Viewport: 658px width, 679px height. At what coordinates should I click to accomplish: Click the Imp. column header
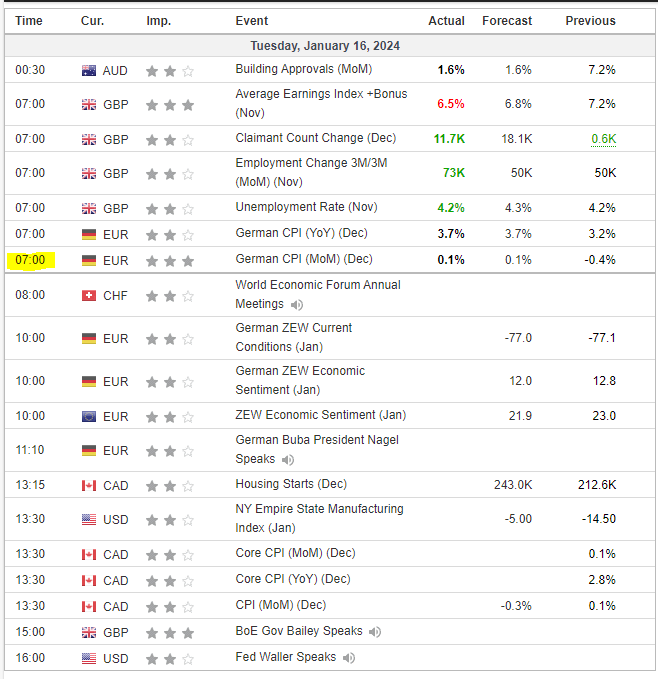[158, 21]
